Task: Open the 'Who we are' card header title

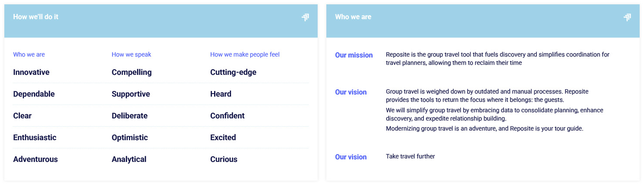Action: [x=353, y=17]
